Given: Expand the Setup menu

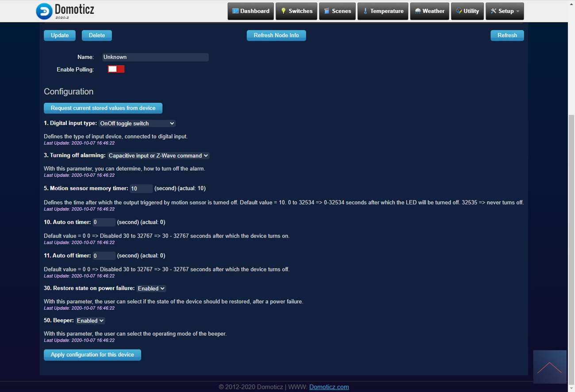Looking at the screenshot, I should (x=505, y=11).
